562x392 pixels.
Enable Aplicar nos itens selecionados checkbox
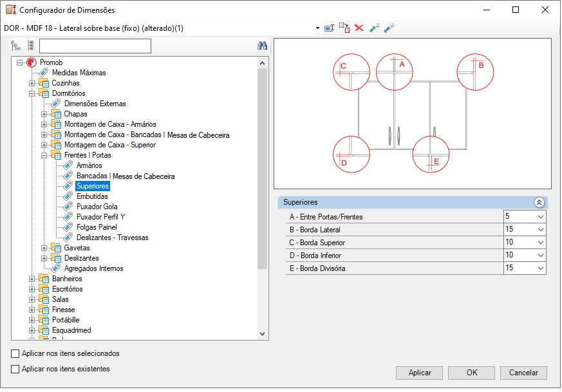(x=15, y=353)
